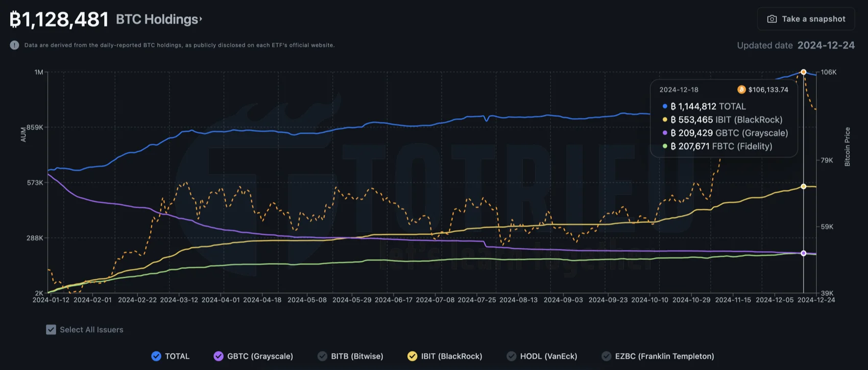Click the ₿ 553,465 IBIT (BlackRock) row
Viewport: 868px width, 370px height.
722,119
